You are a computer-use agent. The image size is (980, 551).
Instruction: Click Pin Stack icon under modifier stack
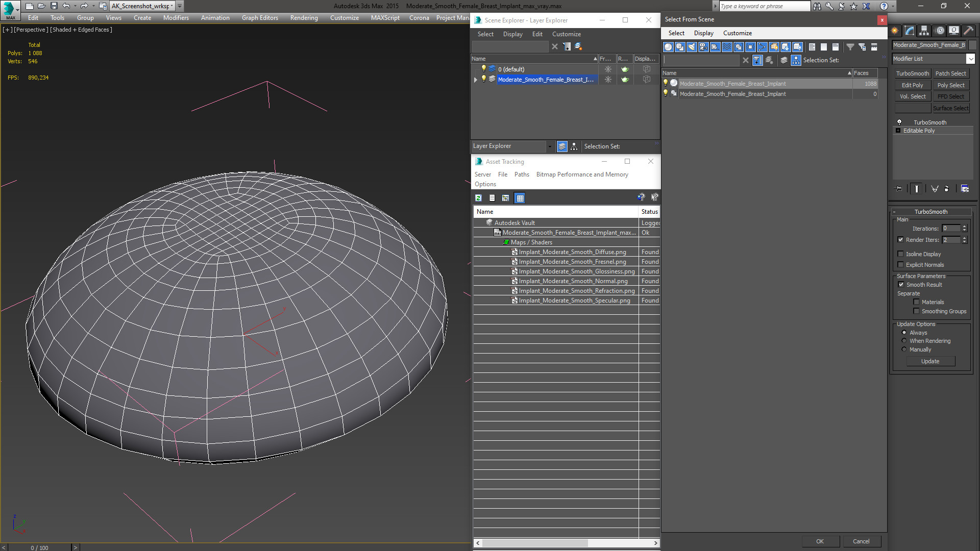pyautogui.click(x=899, y=189)
